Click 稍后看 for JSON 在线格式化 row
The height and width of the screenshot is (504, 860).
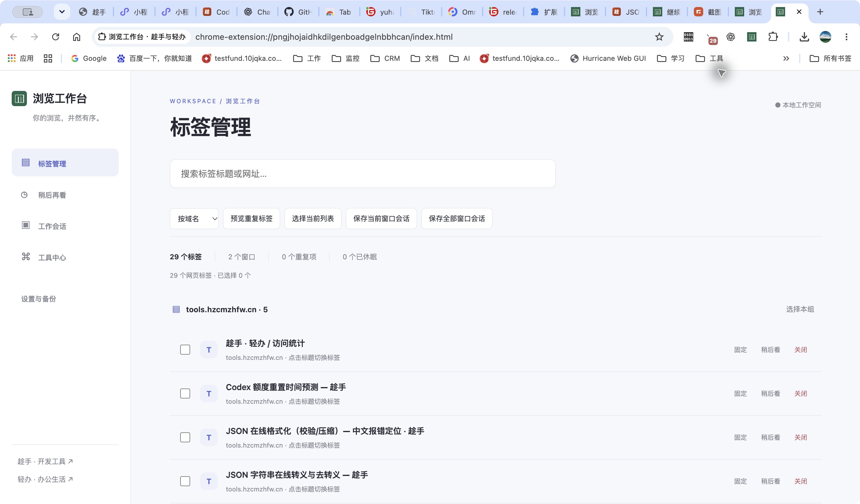pos(770,437)
